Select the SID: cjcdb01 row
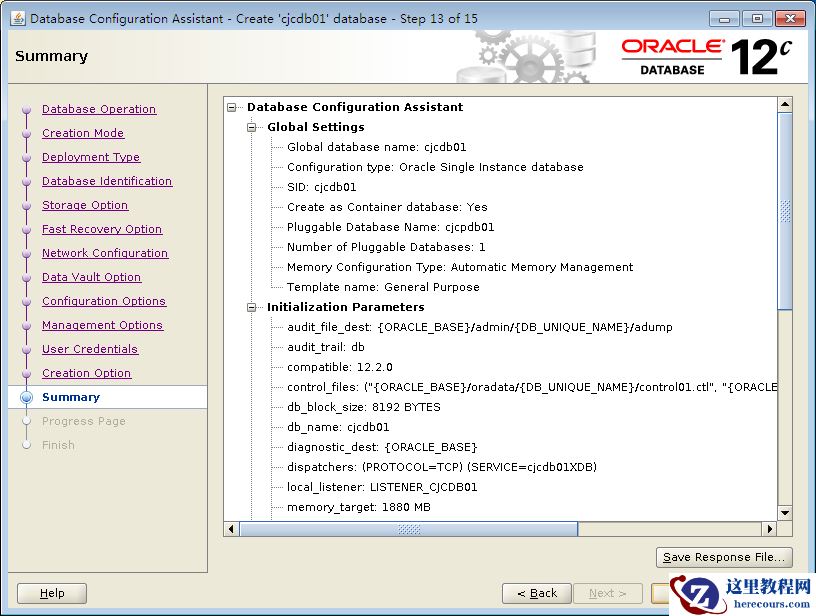Screen dimensions: 816x616 tap(322, 187)
